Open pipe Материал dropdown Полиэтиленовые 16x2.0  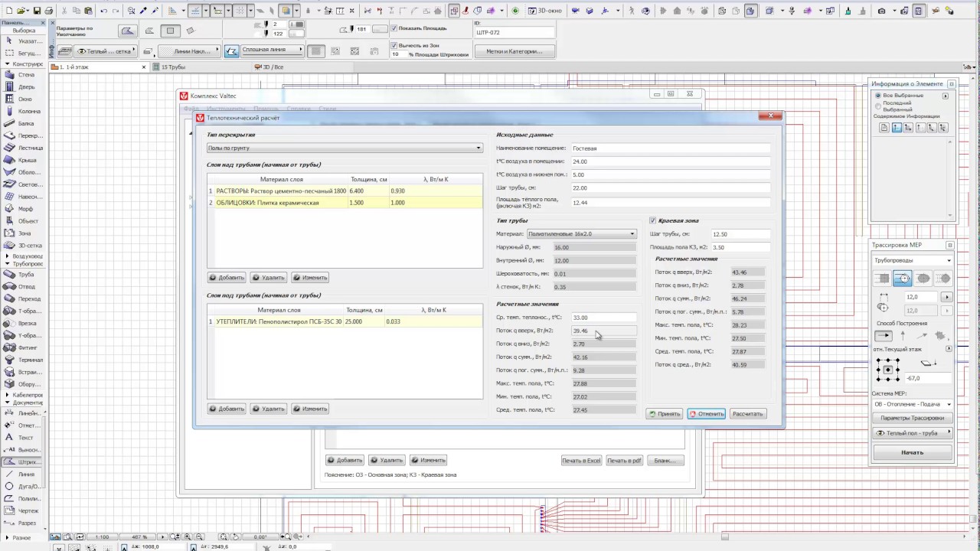point(582,233)
